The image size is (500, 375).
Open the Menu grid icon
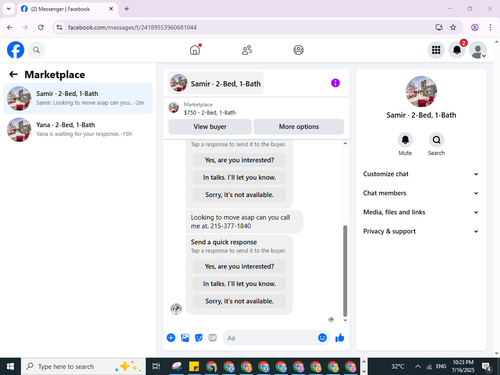(x=436, y=50)
